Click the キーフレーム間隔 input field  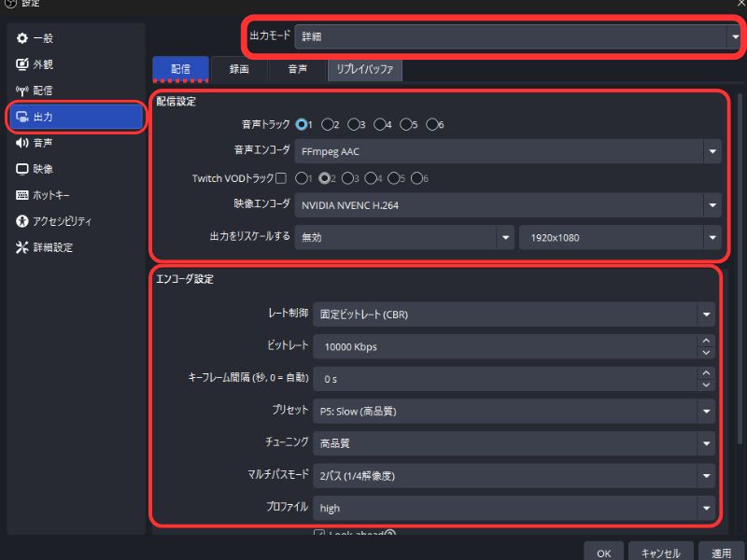[504, 380]
